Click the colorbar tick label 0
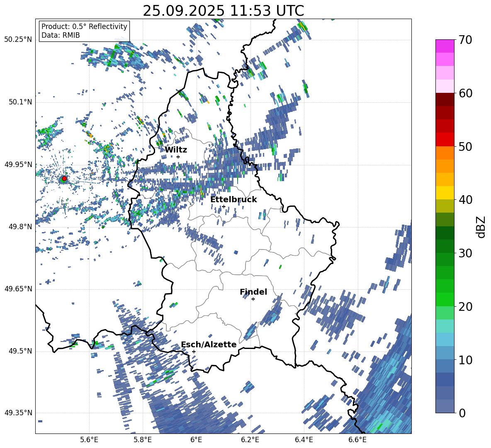 point(462,413)
